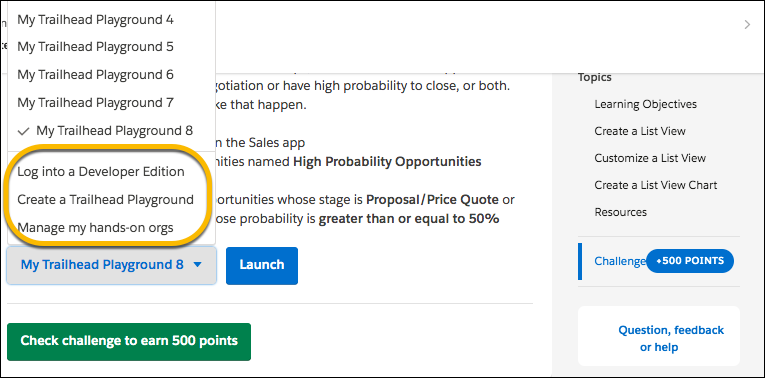Click Check challenge to earn 500 points
765x378 pixels.
coord(129,341)
